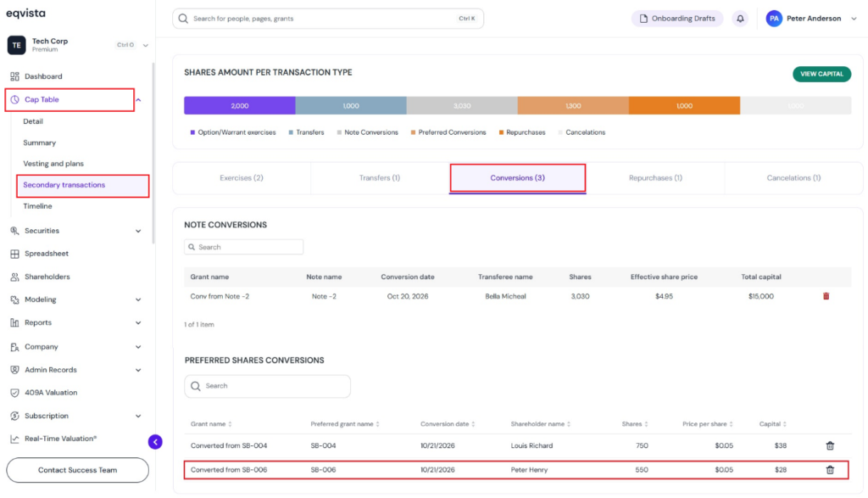The width and height of the screenshot is (868, 498).
Task: Sort by Grant name column
Action: point(211,424)
